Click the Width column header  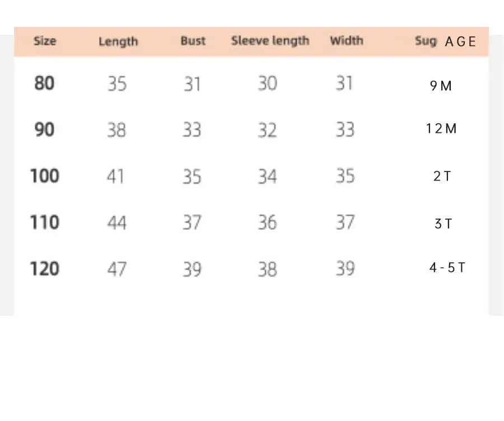tap(346, 41)
